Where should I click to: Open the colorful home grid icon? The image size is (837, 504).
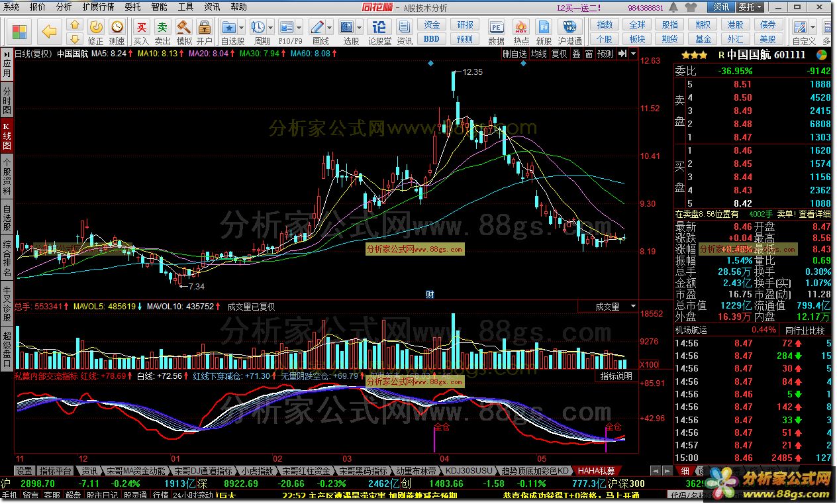(20, 31)
